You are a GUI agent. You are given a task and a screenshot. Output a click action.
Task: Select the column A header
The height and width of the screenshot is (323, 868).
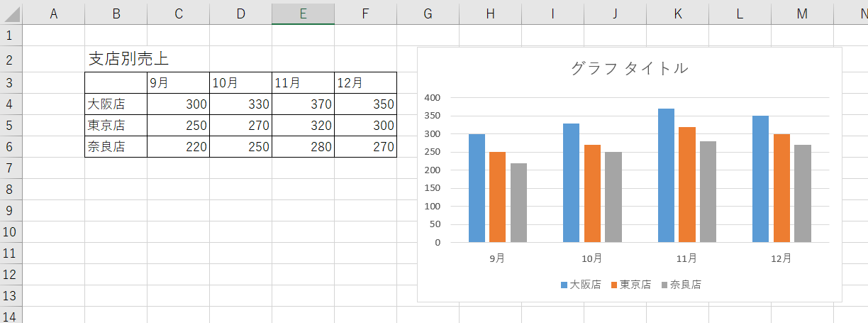point(53,13)
